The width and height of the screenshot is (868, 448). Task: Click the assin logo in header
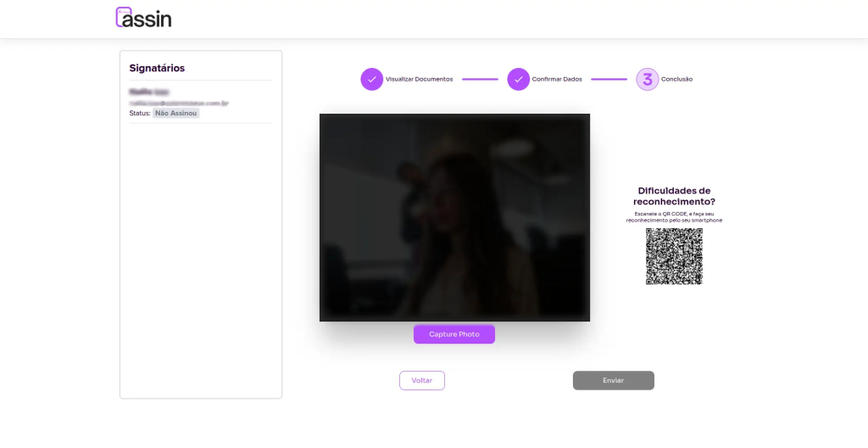click(x=143, y=18)
